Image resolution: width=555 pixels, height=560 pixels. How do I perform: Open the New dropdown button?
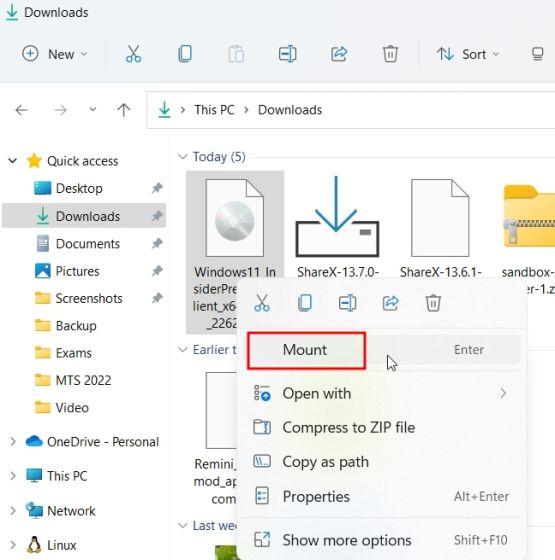click(55, 54)
